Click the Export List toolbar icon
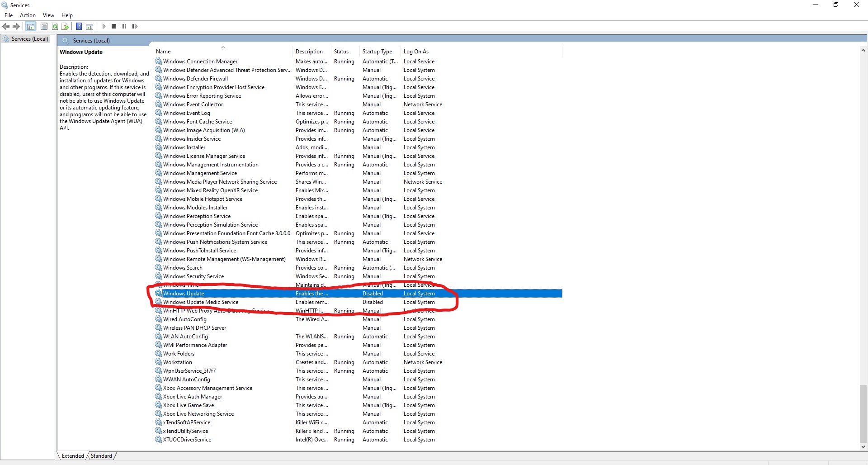The height and width of the screenshot is (465, 868). tap(65, 26)
